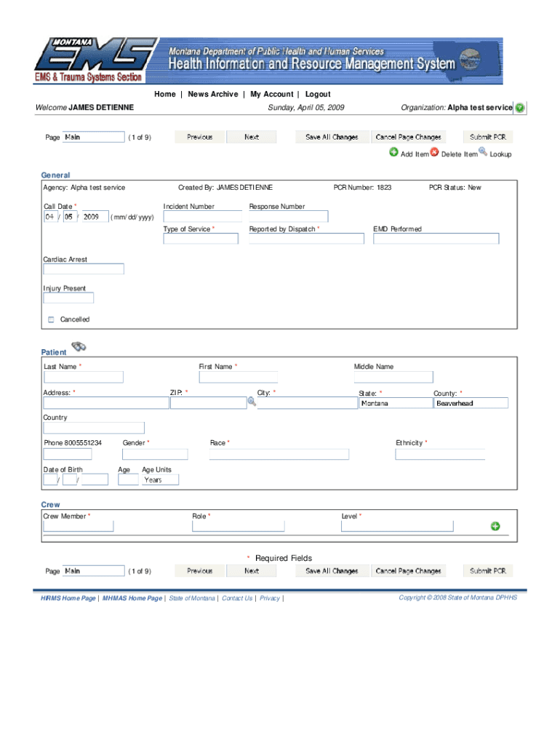
Task: Add crew member with green plus icon
Action: point(495,526)
